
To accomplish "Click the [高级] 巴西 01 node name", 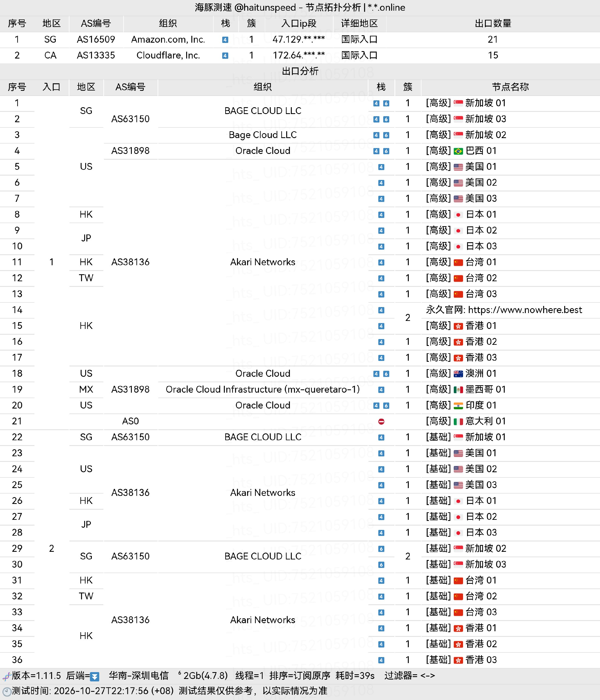I will coord(461,151).
